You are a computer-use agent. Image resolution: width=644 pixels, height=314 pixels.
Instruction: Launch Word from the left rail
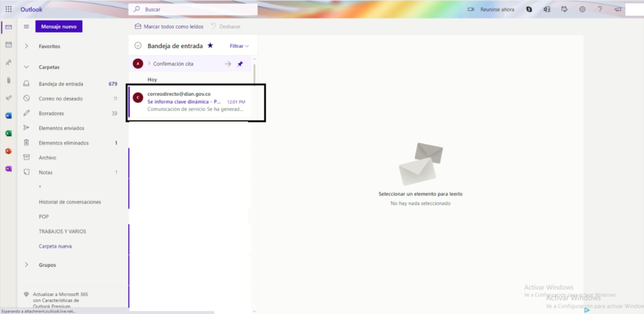(8, 116)
